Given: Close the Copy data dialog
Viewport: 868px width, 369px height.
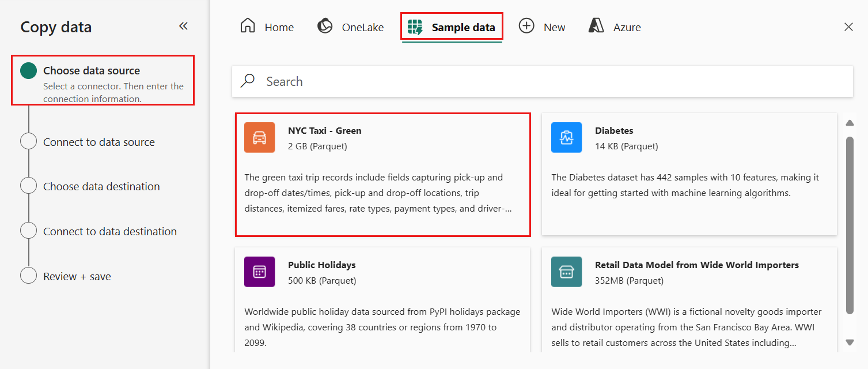Looking at the screenshot, I should (848, 27).
